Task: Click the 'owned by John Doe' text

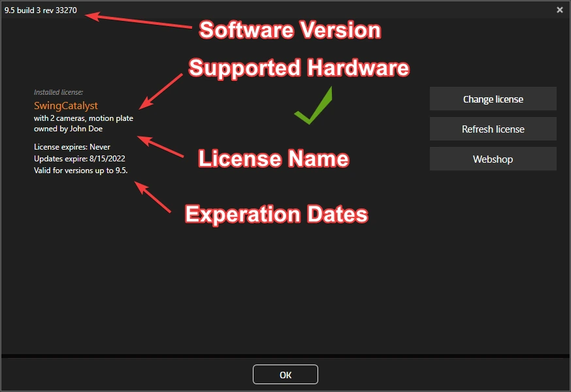Action: click(68, 129)
